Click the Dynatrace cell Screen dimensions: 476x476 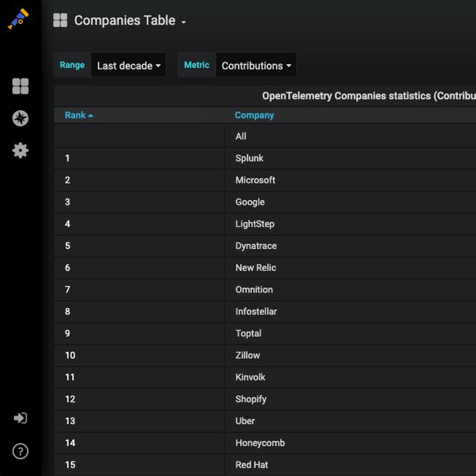[x=351, y=246]
